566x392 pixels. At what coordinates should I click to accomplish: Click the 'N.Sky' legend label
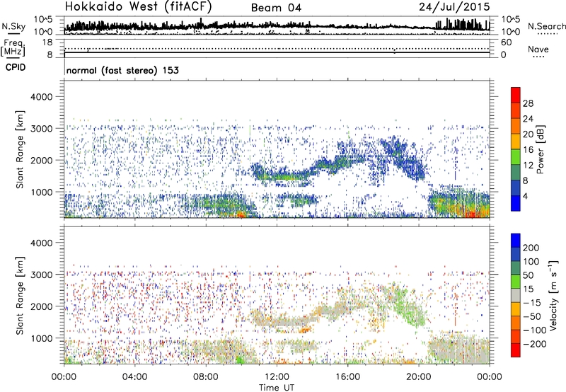coord(13,26)
